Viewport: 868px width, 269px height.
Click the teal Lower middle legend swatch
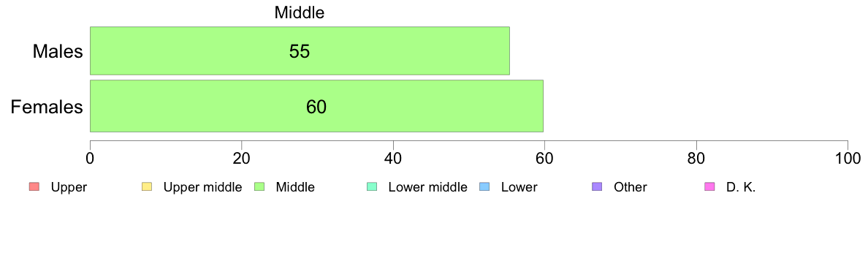coord(371,187)
